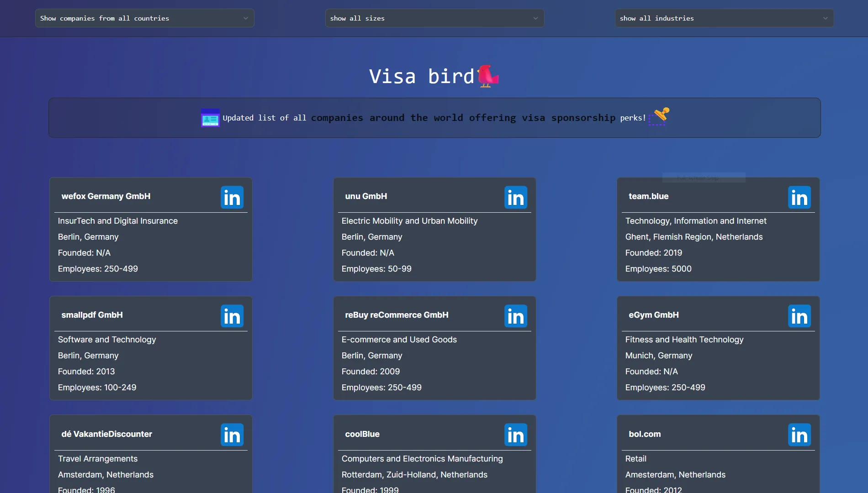Viewport: 868px width, 493px height.
Task: Click 'Amsterdam, Netherlands' on VakantieDiscounter card
Action: (106, 475)
